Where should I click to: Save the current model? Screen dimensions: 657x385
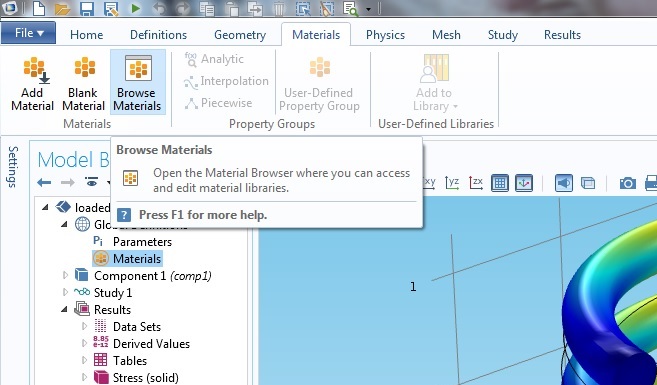pos(87,8)
